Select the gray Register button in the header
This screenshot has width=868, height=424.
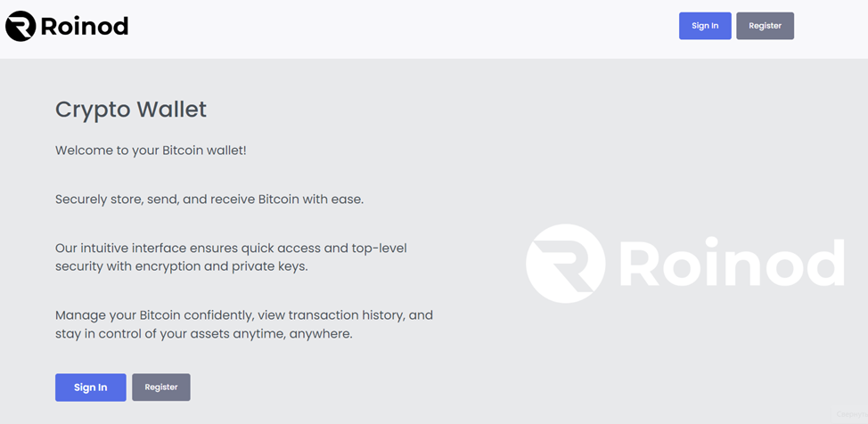(x=765, y=26)
